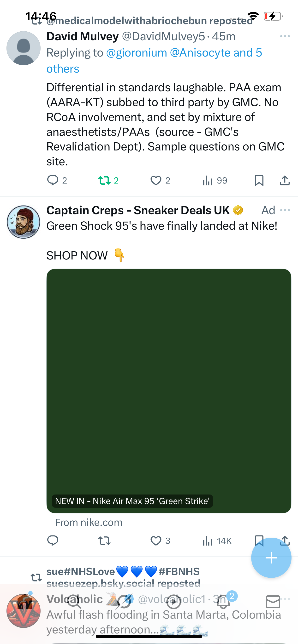Like the Captain Creps sneaker ad
Image resolution: width=298 pixels, height=644 pixels.
156,541
